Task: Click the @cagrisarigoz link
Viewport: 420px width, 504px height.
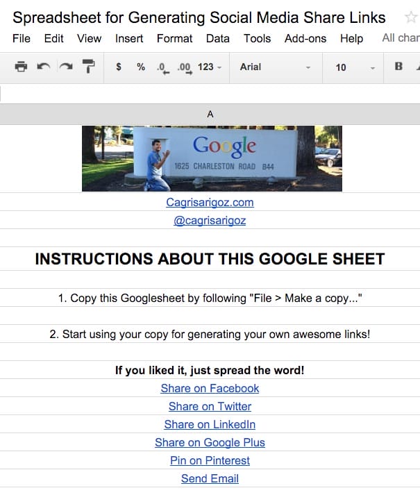Action: pyautogui.click(x=210, y=221)
